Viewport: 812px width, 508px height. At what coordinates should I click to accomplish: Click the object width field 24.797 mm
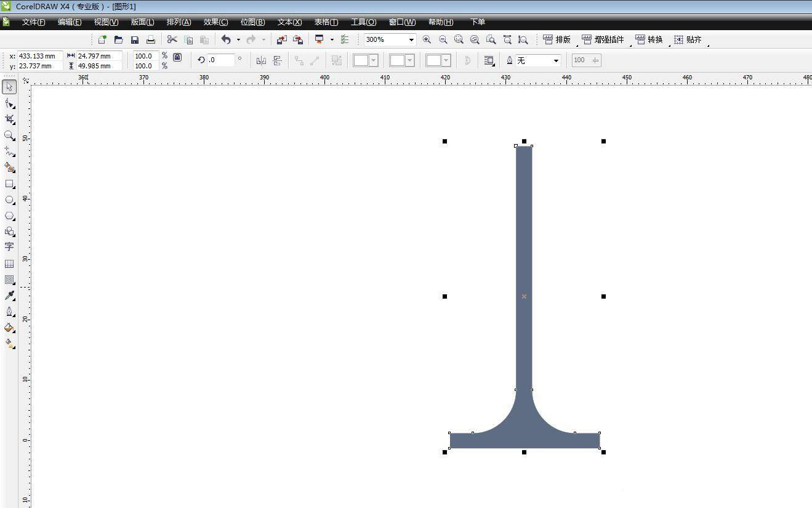pos(98,56)
